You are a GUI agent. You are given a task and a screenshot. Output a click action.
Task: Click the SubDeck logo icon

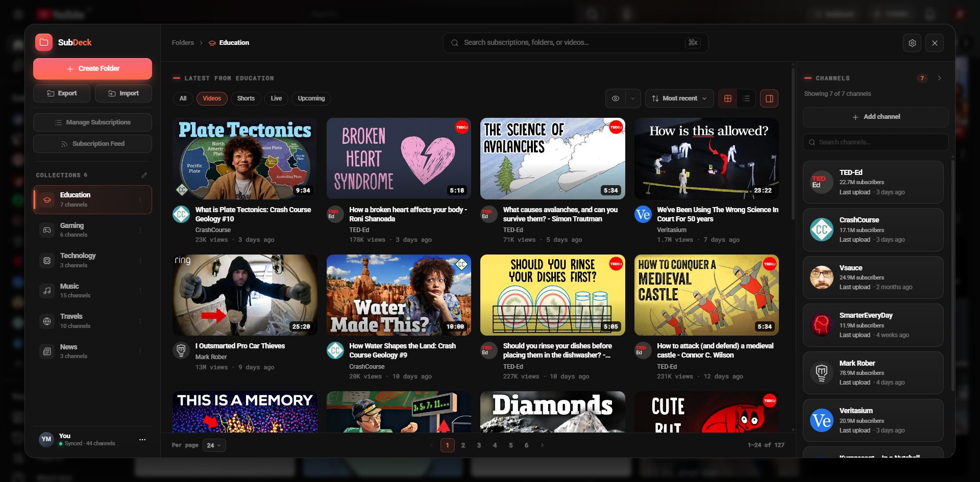tap(44, 42)
